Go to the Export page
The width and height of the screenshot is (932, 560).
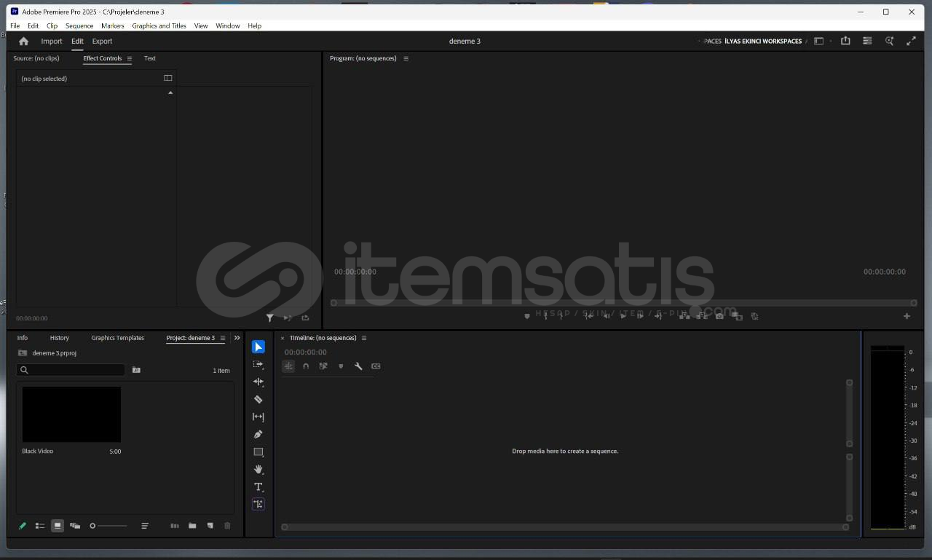pos(102,42)
